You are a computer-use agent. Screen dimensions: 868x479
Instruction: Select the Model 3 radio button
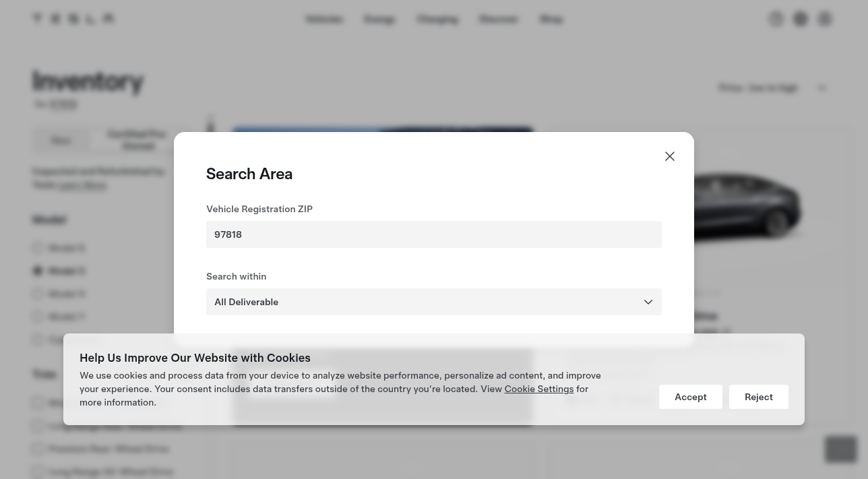[38, 271]
